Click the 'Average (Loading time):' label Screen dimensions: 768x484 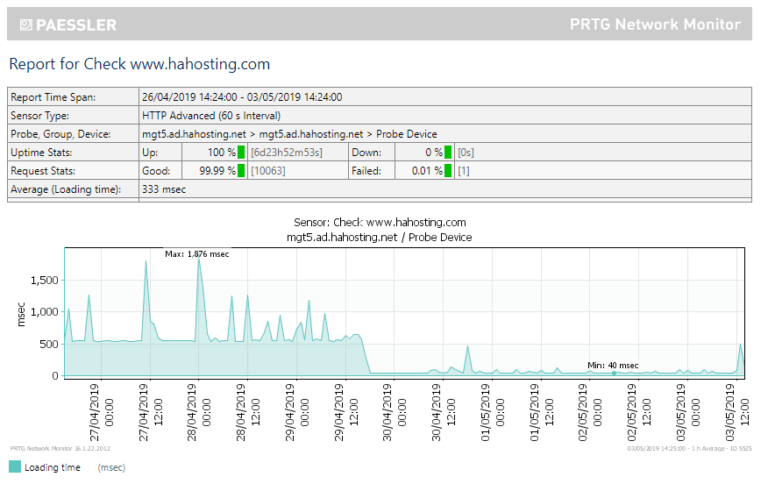click(66, 189)
